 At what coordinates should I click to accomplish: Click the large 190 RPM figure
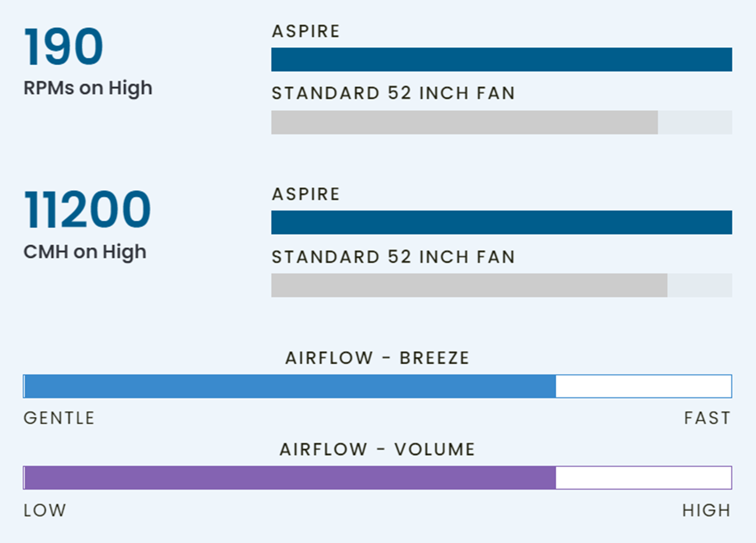(63, 47)
